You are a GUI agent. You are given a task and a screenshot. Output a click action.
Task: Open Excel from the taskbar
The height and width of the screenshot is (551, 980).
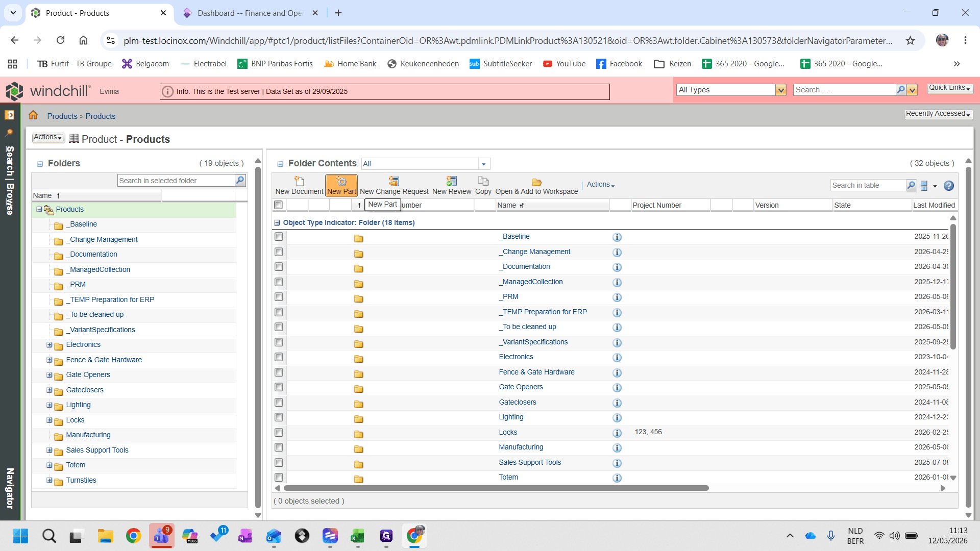coord(357,536)
